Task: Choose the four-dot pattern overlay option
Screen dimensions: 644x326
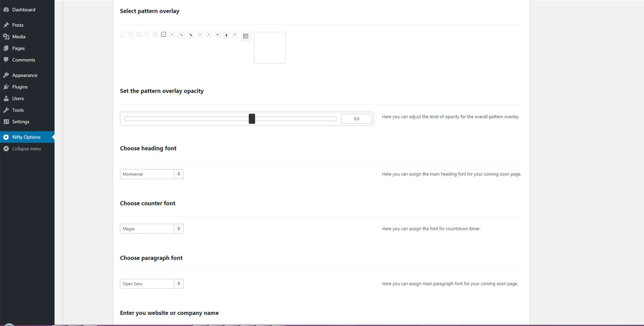Action: (200, 34)
